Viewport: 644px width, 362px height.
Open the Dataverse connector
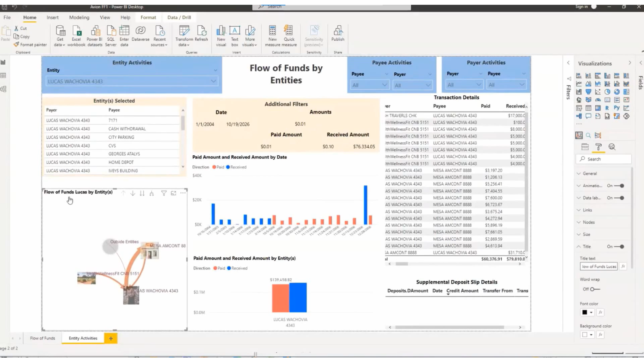(140, 33)
